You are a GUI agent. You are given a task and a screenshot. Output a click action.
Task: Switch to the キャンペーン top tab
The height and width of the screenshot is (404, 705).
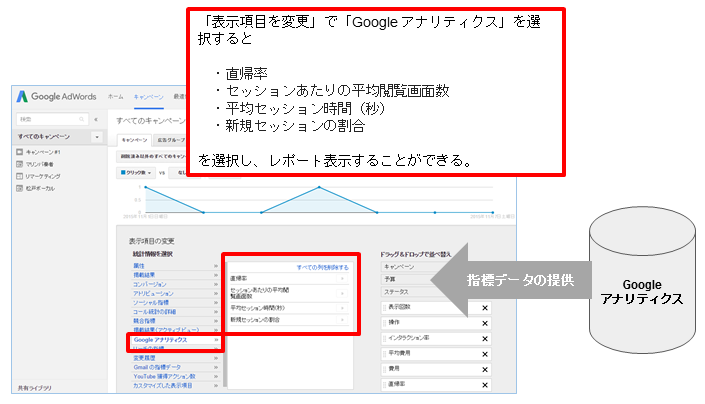148,96
